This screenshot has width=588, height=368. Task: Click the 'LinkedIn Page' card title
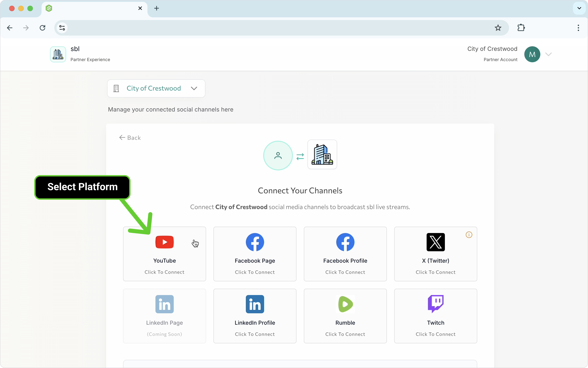tap(164, 323)
